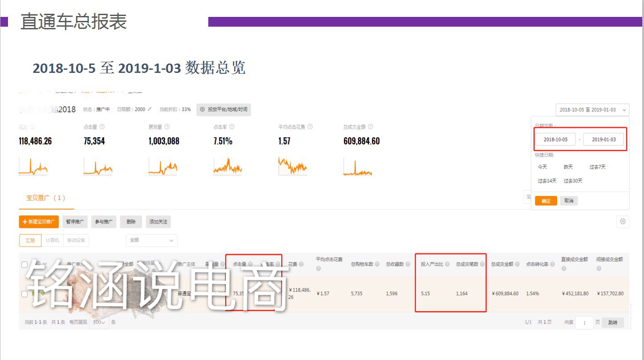The width and height of the screenshot is (644, 360).
Task: Select the 汇总 device tab
Action: click(x=30, y=240)
